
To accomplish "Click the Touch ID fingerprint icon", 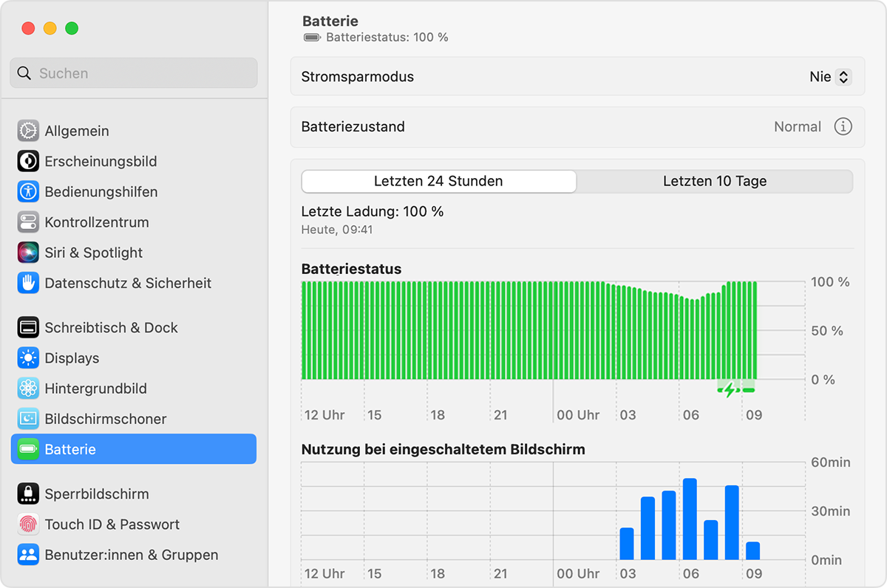I will tap(28, 524).
